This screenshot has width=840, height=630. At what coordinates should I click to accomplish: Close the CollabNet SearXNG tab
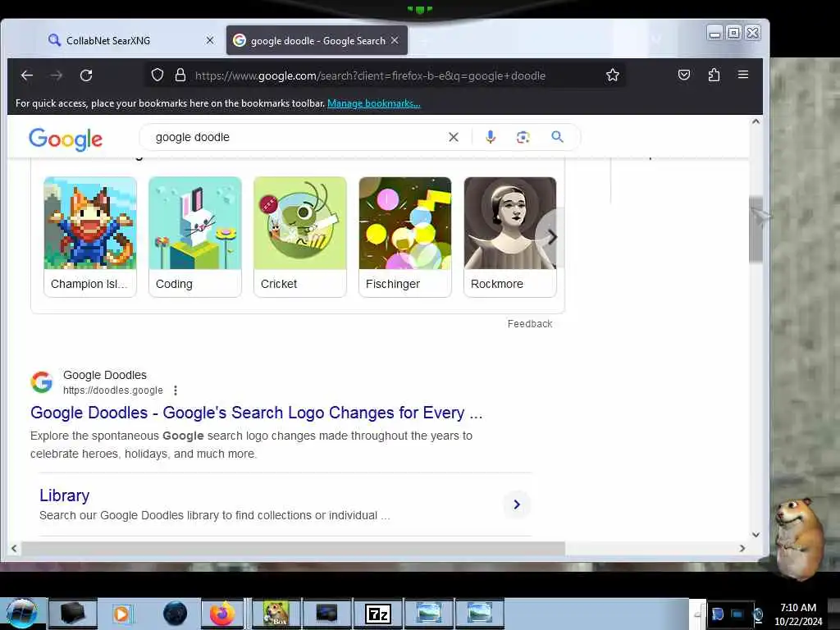(x=210, y=40)
